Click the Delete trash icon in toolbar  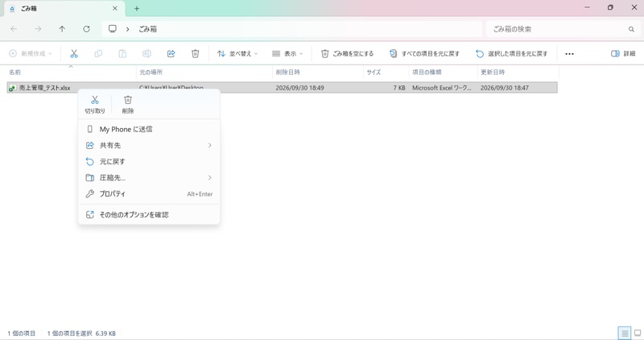196,53
